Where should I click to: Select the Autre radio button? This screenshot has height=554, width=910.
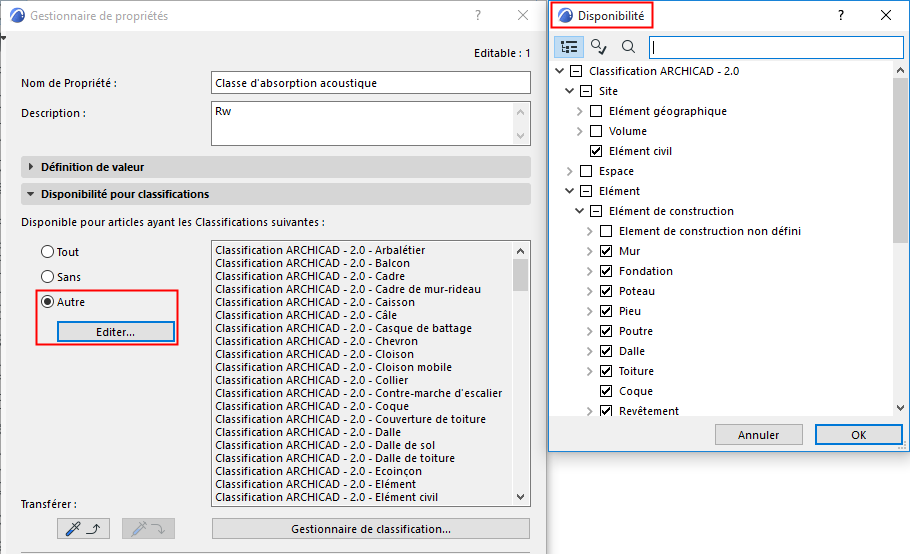(48, 302)
